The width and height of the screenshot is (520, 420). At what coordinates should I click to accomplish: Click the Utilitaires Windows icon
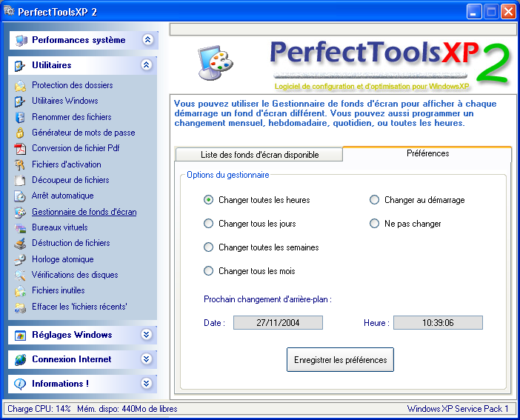(x=20, y=101)
